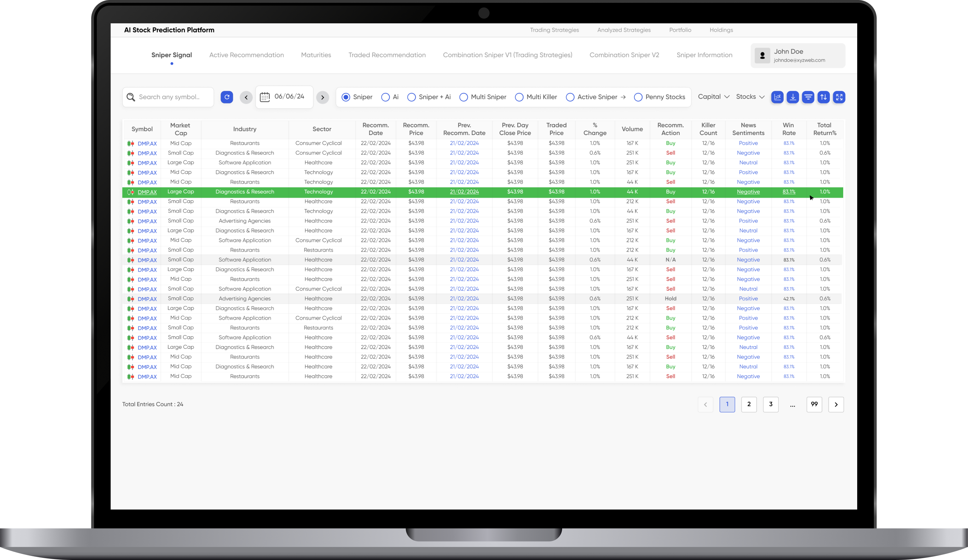Viewport: 968px width, 560px height.
Task: Click the download icon in toolbar
Action: pyautogui.click(x=793, y=97)
